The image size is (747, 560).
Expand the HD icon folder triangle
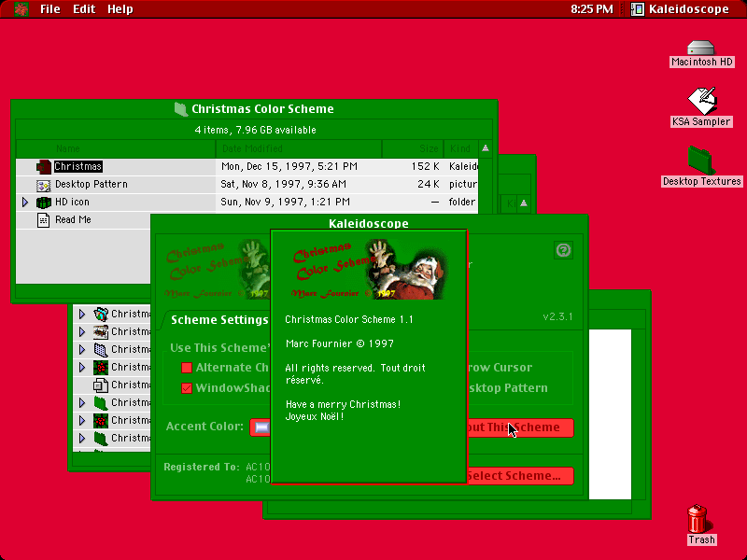pyautogui.click(x=25, y=203)
